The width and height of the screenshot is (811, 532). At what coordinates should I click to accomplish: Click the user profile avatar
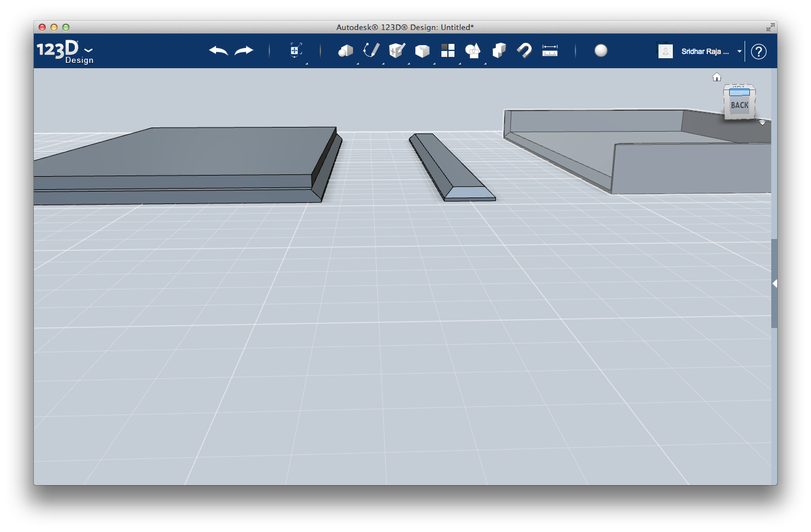(x=666, y=52)
